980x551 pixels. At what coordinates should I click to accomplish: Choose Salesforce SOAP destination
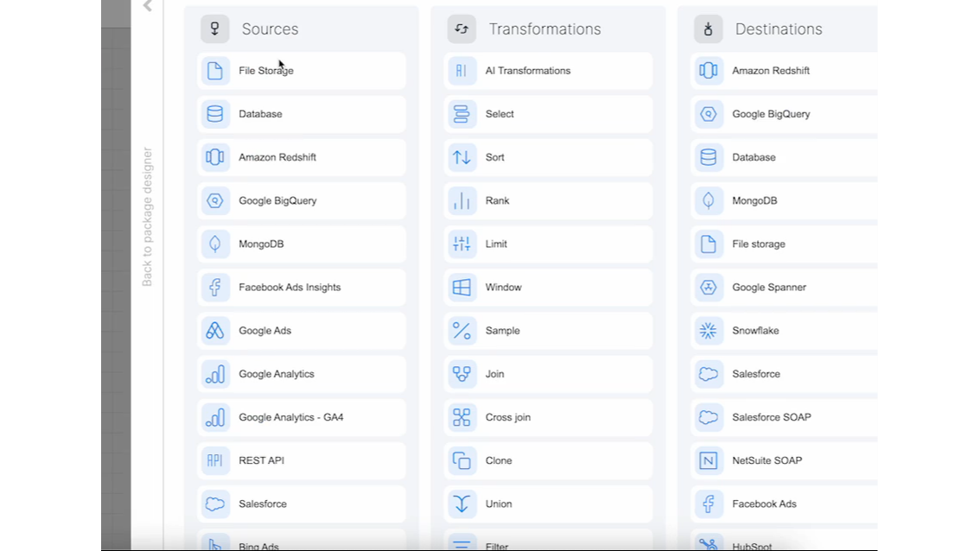(x=771, y=417)
